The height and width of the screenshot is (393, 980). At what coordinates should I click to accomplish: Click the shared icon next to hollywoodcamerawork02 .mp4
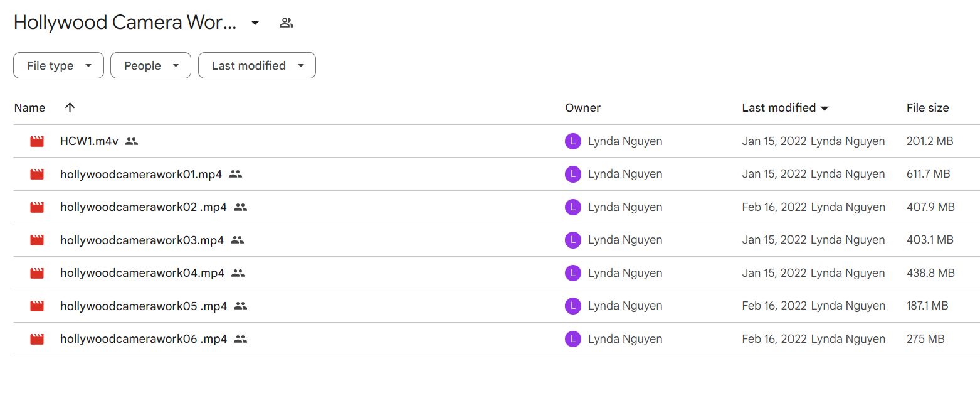coord(240,207)
